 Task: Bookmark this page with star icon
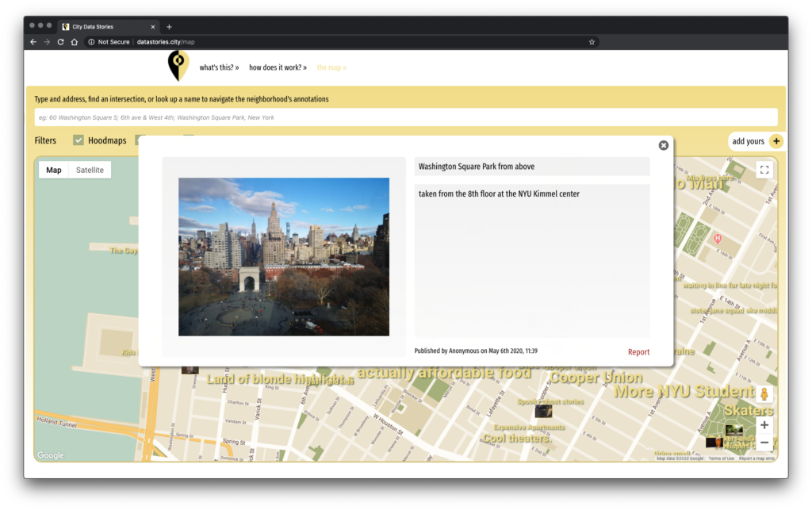pyautogui.click(x=592, y=42)
